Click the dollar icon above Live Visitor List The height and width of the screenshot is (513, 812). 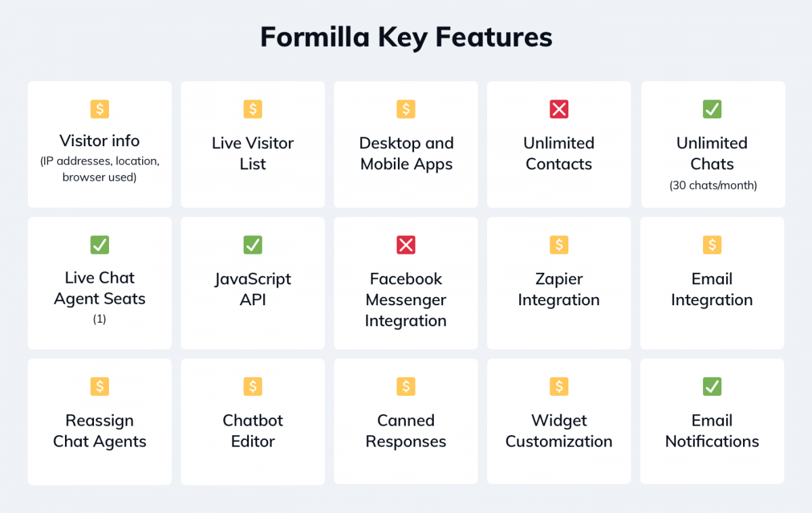click(252, 109)
